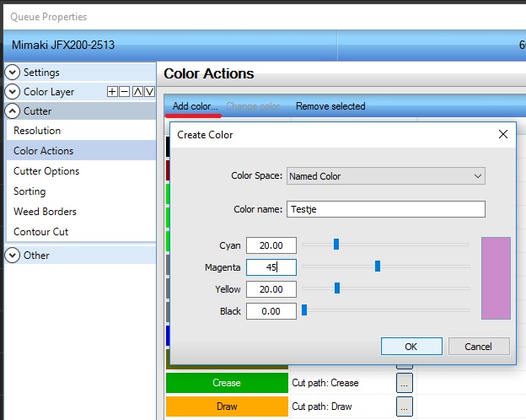Select the orange Draw color row
Image resolution: width=526 pixels, height=420 pixels.
click(x=227, y=407)
